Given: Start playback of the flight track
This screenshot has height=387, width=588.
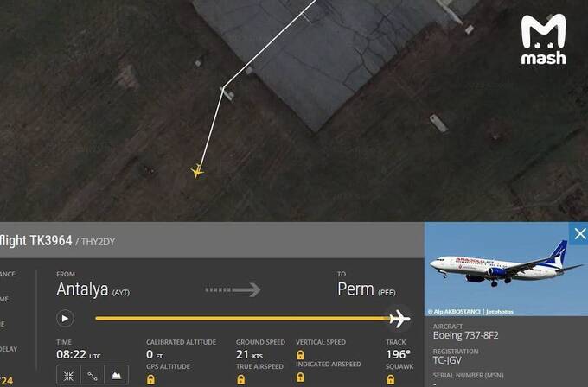Looking at the screenshot, I should (65, 319).
